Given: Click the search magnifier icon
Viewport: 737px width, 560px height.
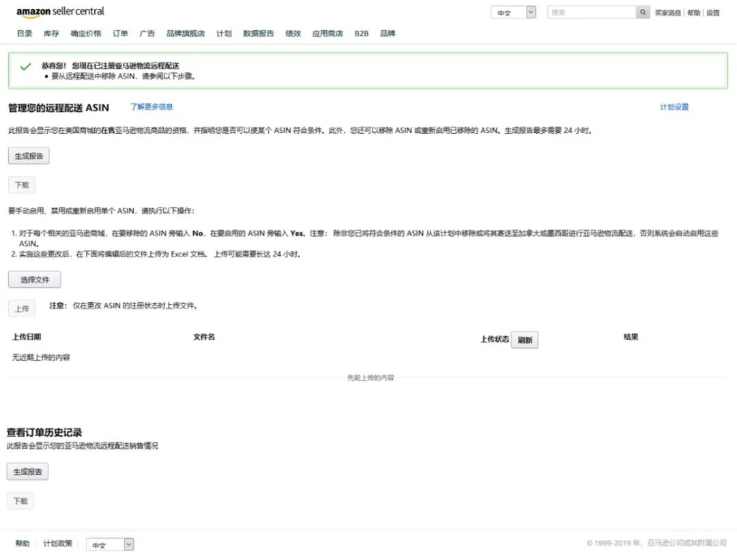Looking at the screenshot, I should [x=642, y=12].
